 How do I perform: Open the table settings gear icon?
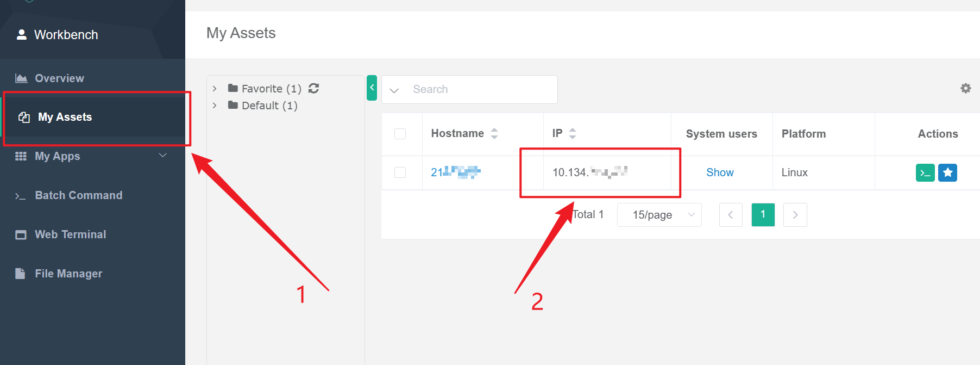coord(965,88)
